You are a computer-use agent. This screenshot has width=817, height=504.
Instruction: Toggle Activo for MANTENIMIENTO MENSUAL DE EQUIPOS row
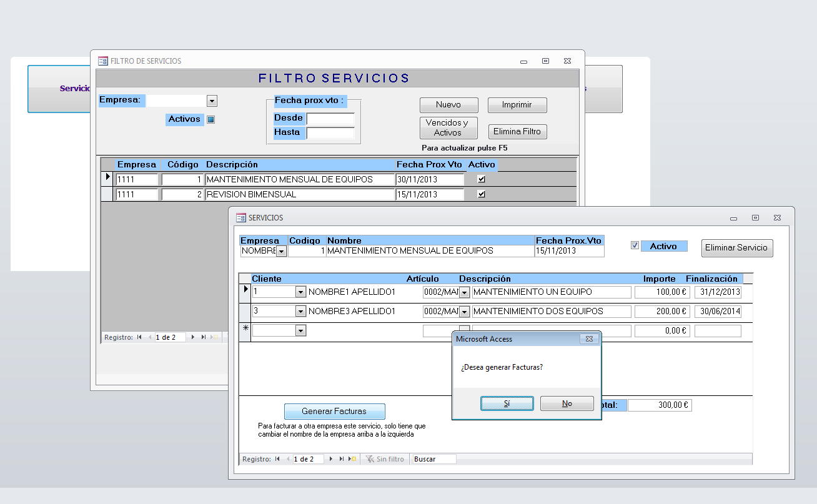tap(481, 179)
